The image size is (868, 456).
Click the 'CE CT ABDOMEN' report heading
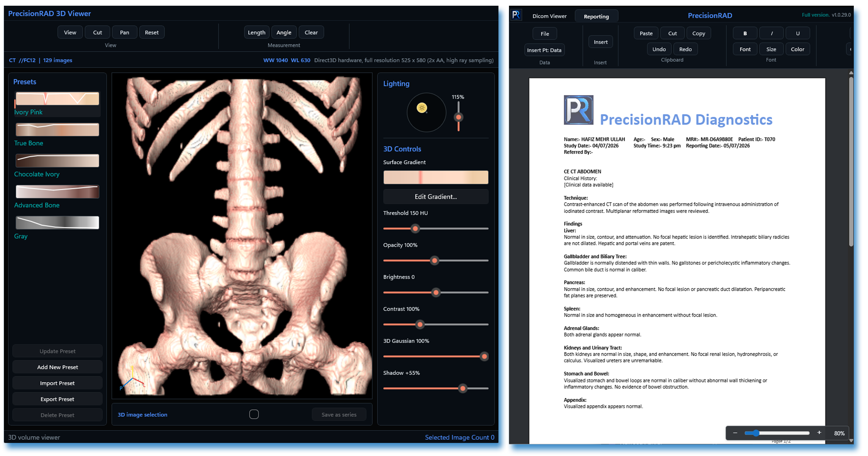click(x=582, y=171)
